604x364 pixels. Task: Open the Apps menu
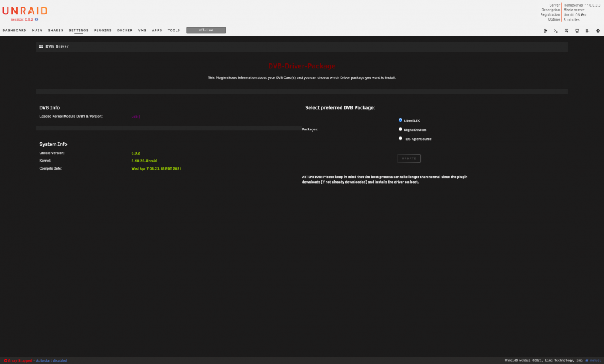tap(157, 30)
